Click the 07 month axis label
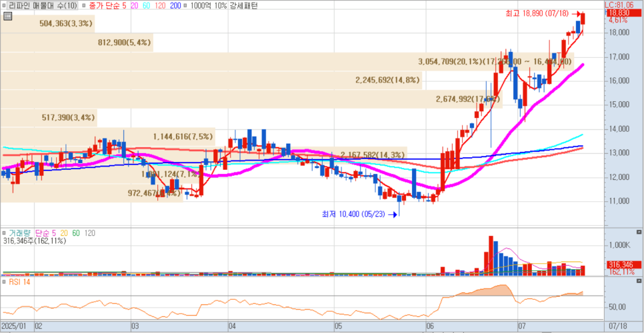This screenshot has height=333, width=644. [523, 326]
